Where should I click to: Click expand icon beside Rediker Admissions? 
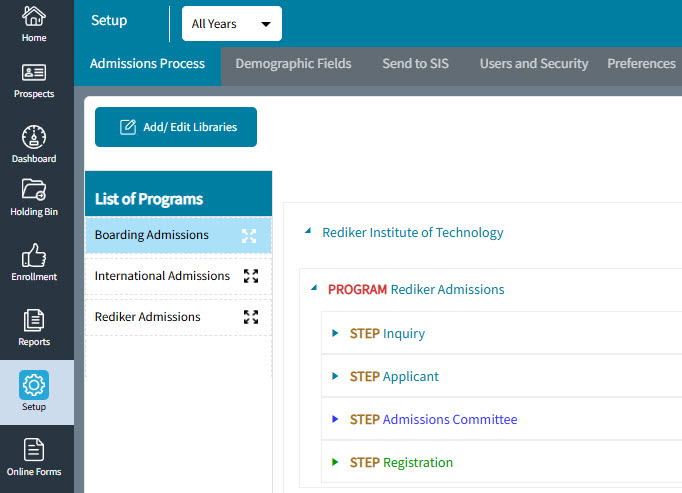pos(251,317)
